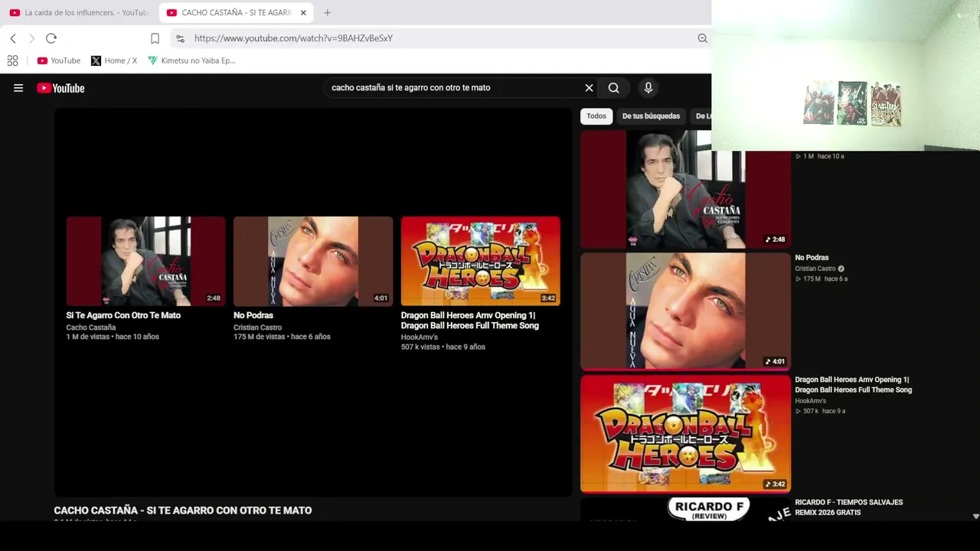This screenshot has height=551, width=980.
Task: Go to YouTube home via the logo
Action: (60, 88)
